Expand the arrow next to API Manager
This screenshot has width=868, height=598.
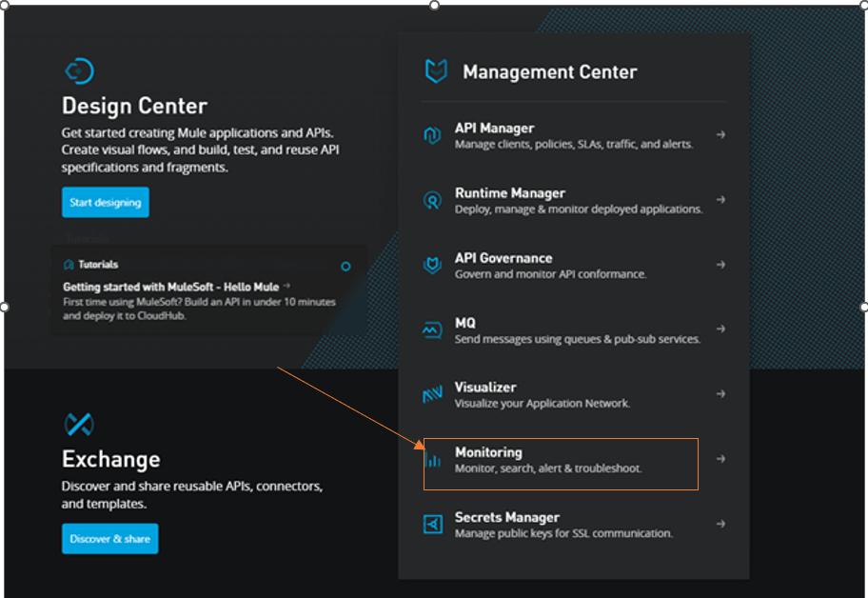(x=721, y=135)
